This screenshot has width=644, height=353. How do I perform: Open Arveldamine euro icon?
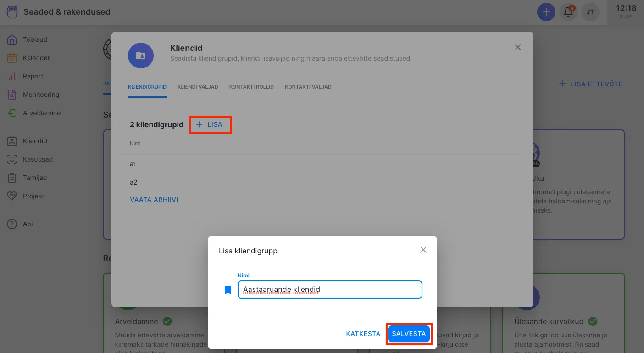point(12,113)
